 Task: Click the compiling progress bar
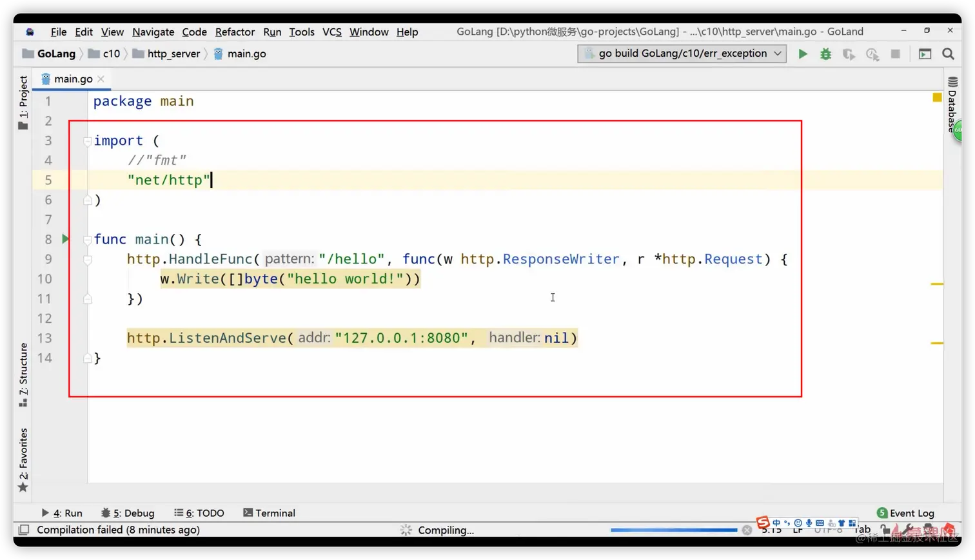[674, 530]
